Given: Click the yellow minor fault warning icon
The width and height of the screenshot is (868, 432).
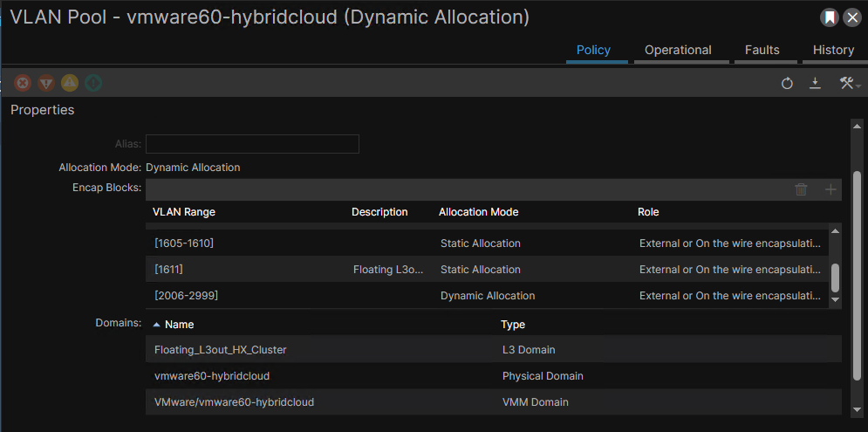Looking at the screenshot, I should pos(70,83).
